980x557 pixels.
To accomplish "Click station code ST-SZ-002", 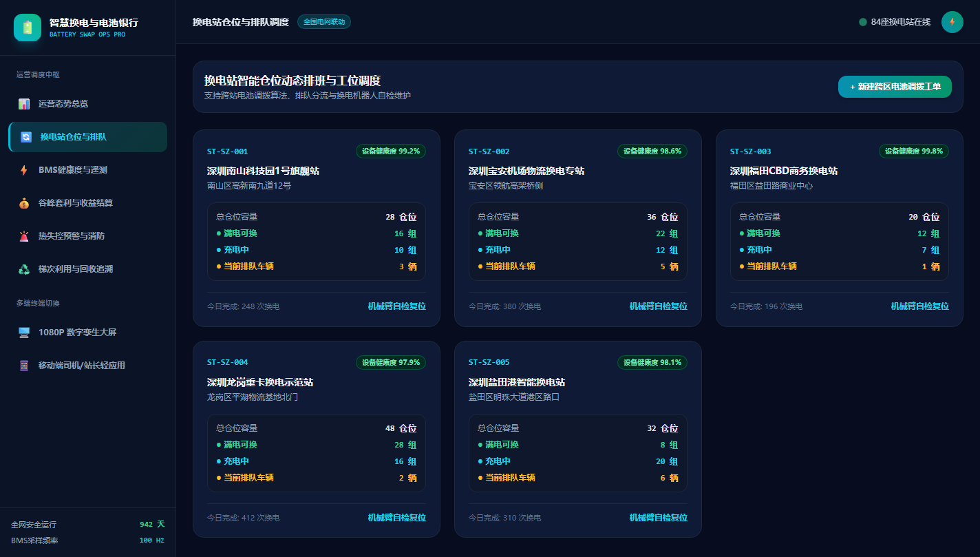I will point(489,151).
